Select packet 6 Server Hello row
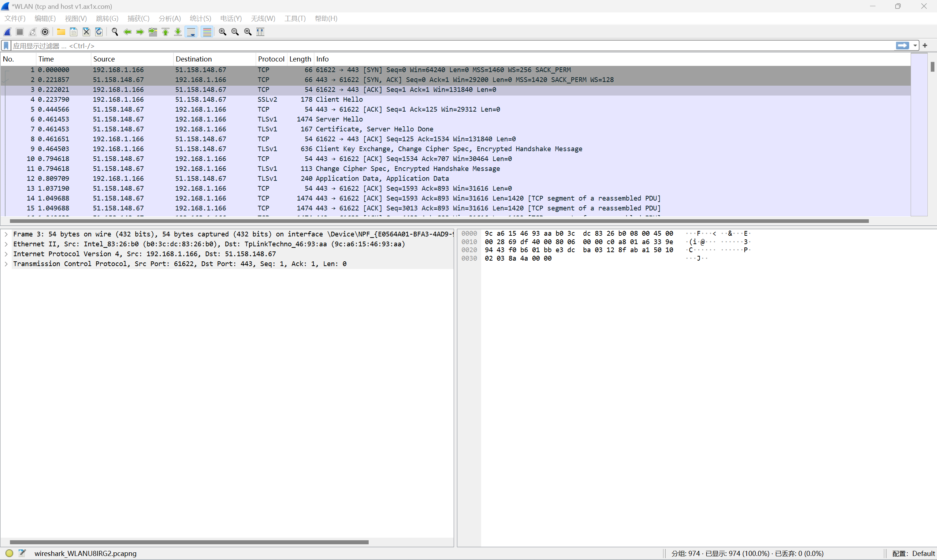This screenshot has width=937, height=560. [455, 119]
